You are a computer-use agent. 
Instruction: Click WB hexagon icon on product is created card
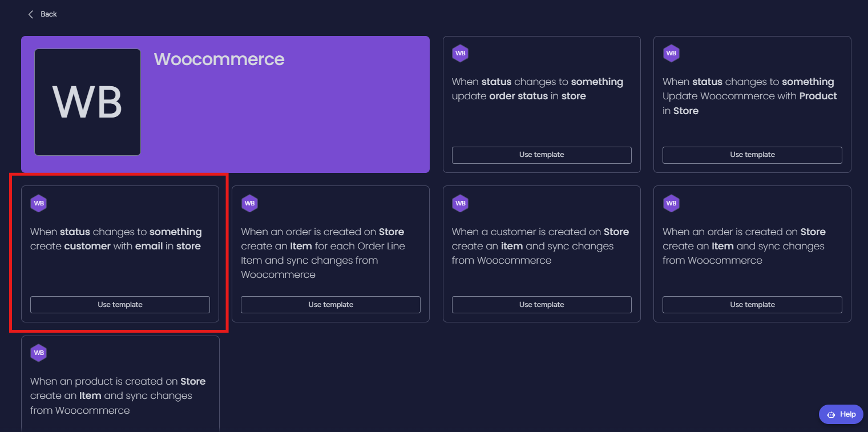click(39, 353)
